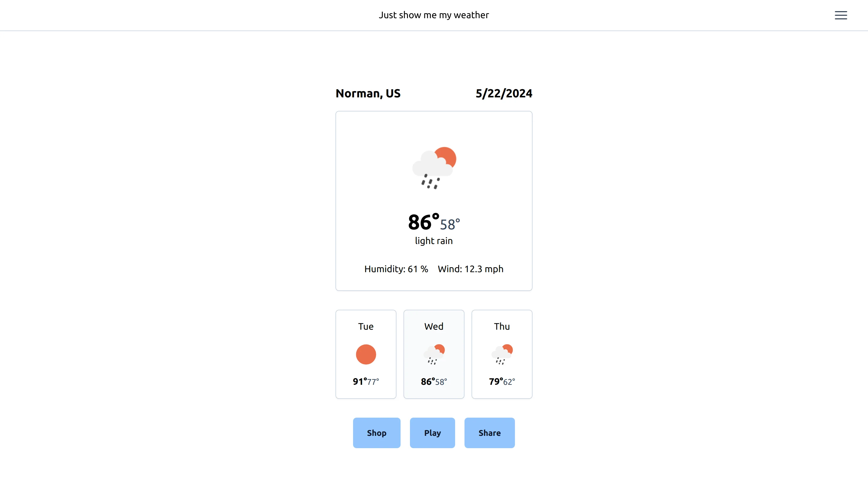Click Thursday's rain cloud icon

[502, 354]
